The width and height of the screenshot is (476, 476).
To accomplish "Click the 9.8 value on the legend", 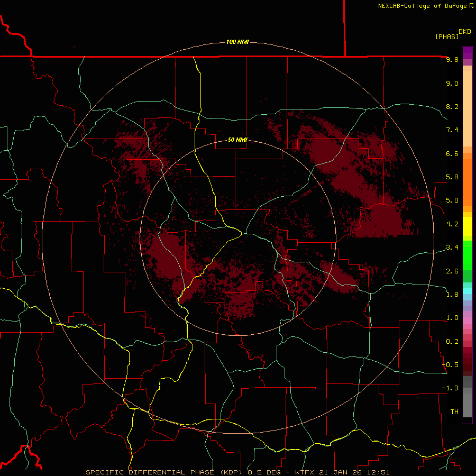I will pos(452,60).
